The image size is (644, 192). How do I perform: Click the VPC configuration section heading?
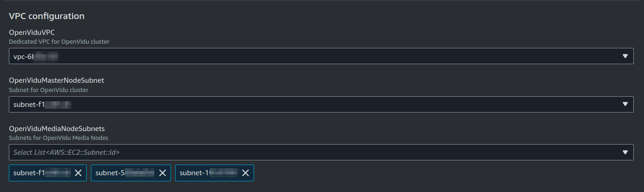coord(47,16)
